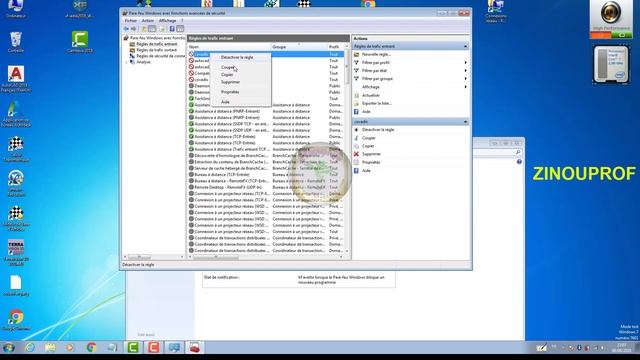Open the Fichier menu
This screenshot has width=640, height=360.
[131, 20]
